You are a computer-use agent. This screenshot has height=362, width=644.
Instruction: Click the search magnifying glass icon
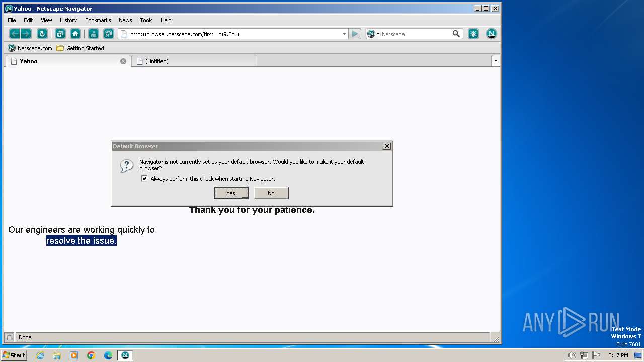456,34
